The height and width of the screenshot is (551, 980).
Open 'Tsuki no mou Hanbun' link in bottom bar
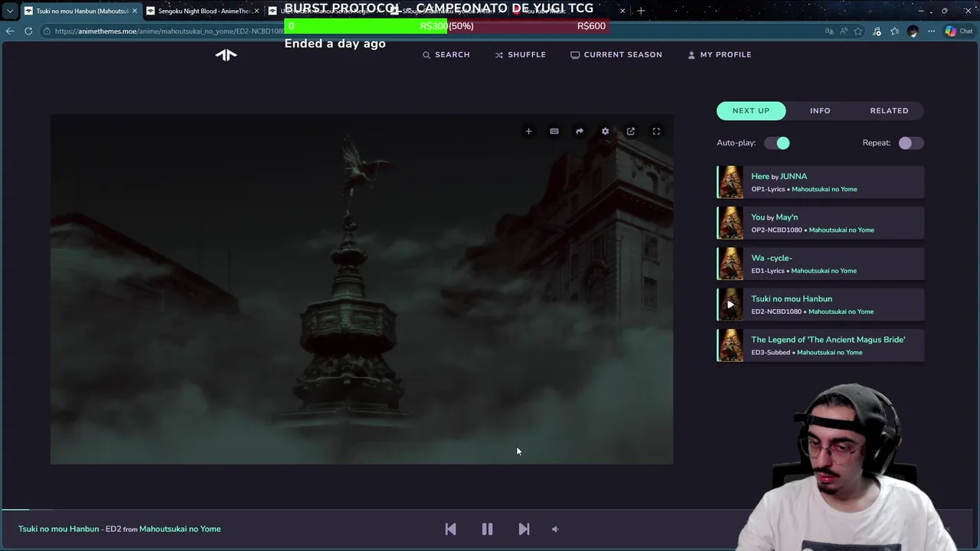pos(59,529)
